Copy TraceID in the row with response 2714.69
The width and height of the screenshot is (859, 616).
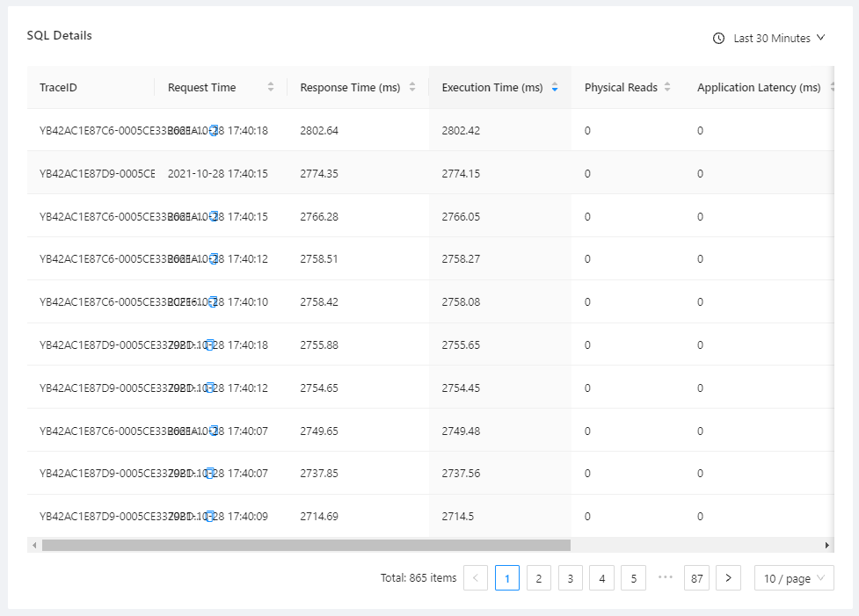[x=209, y=517]
